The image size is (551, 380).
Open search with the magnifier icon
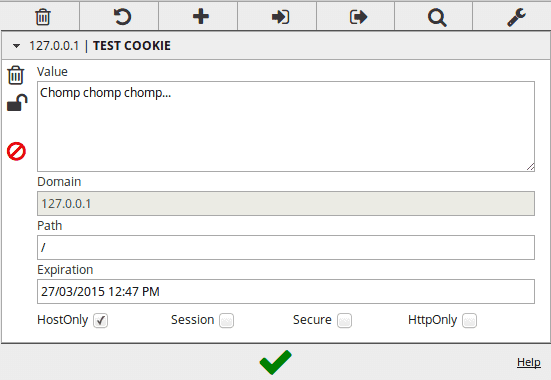(437, 18)
